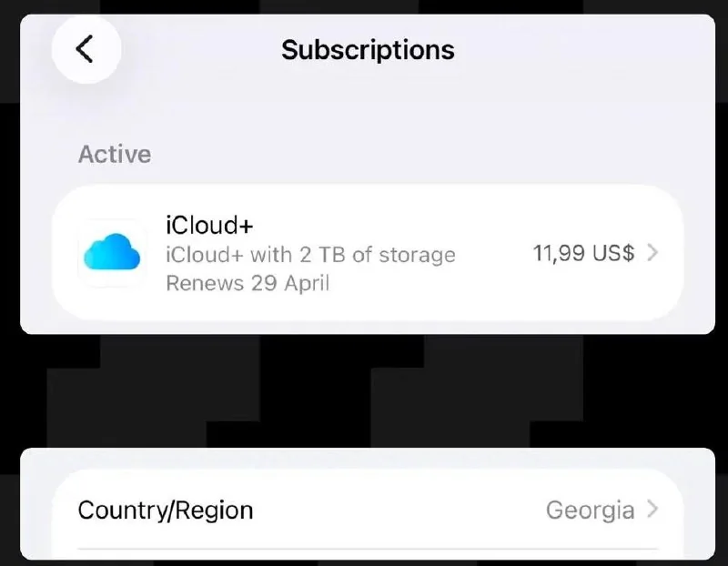Expand the iCloud+ subscription details
728x566 pixels.
[x=364, y=253]
